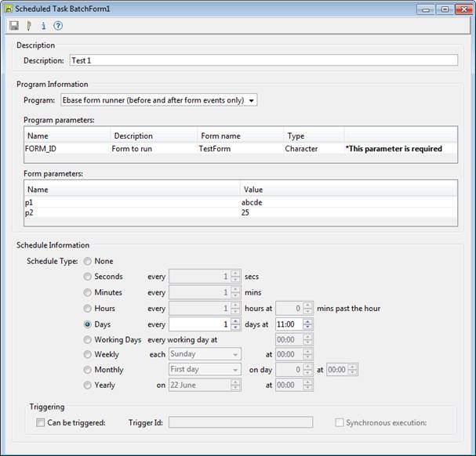Screen dimensions: 476x456
Task: Click the blue information icon
Action: 43,26
